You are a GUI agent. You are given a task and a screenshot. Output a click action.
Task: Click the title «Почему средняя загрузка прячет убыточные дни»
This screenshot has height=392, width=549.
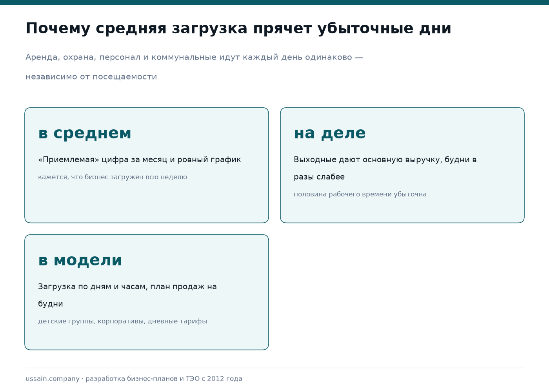pyautogui.click(x=238, y=29)
